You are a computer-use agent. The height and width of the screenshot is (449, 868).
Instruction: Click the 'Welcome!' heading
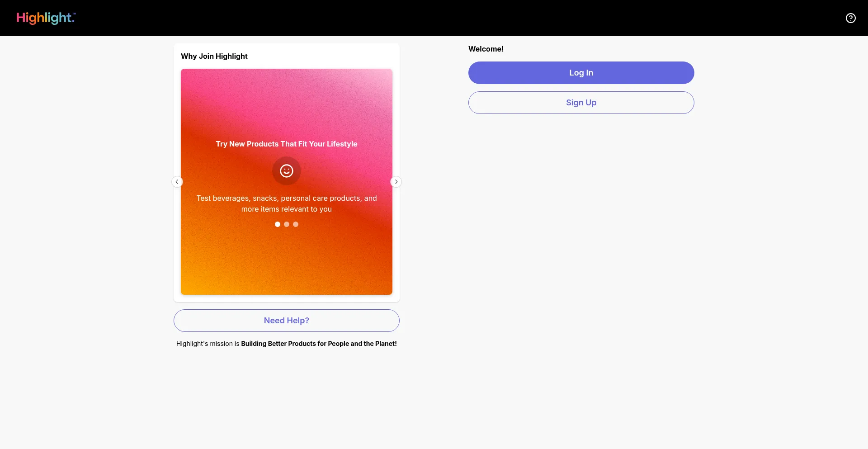click(486, 49)
